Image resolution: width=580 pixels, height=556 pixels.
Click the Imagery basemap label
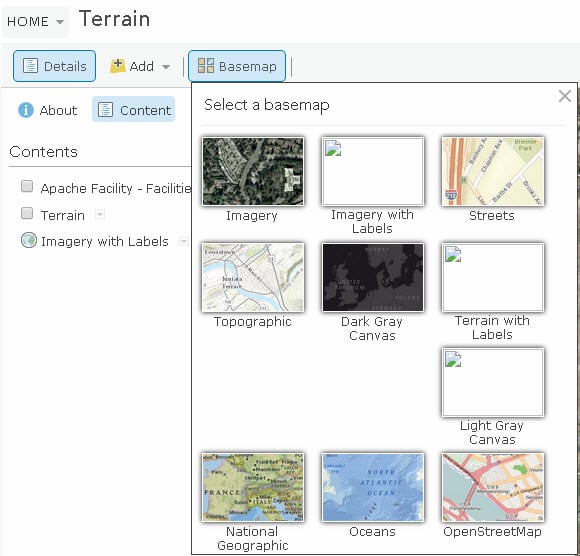click(x=252, y=216)
